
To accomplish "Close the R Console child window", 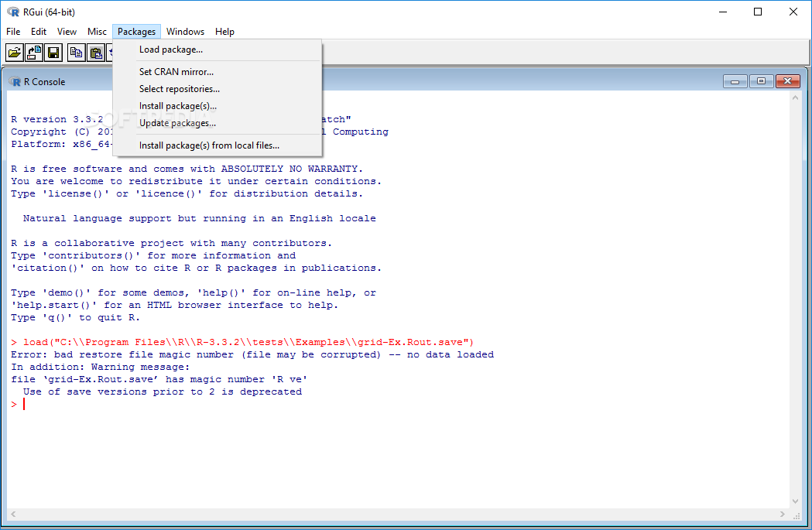I will (x=788, y=81).
